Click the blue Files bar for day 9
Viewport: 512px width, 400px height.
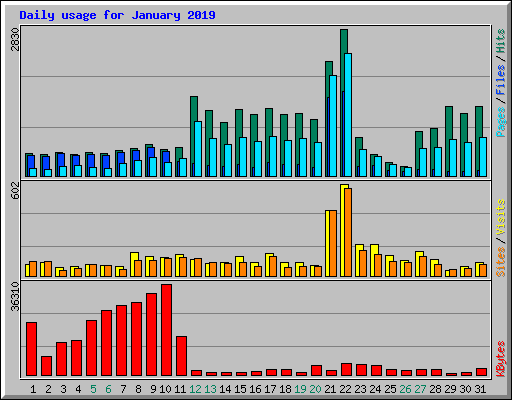click(151, 152)
